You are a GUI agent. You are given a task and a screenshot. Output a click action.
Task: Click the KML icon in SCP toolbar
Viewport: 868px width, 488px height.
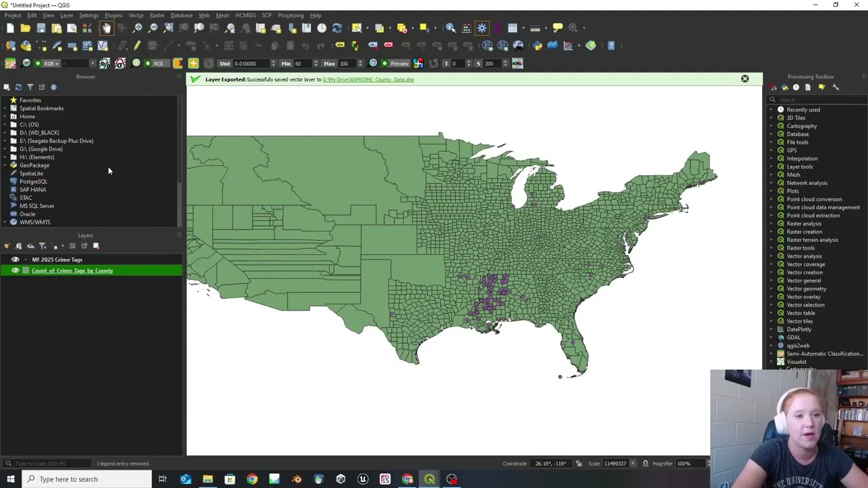click(x=517, y=63)
